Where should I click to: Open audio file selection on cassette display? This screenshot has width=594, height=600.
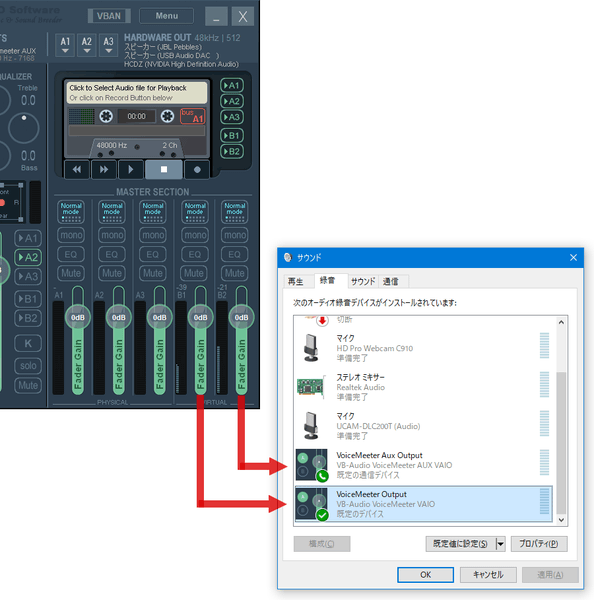137,93
